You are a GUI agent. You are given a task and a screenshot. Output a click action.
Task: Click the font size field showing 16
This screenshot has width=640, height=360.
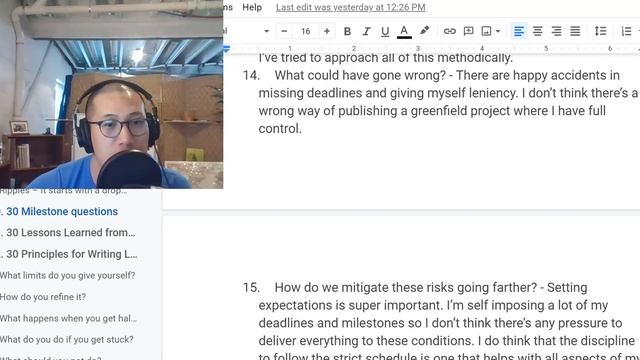coord(306,31)
